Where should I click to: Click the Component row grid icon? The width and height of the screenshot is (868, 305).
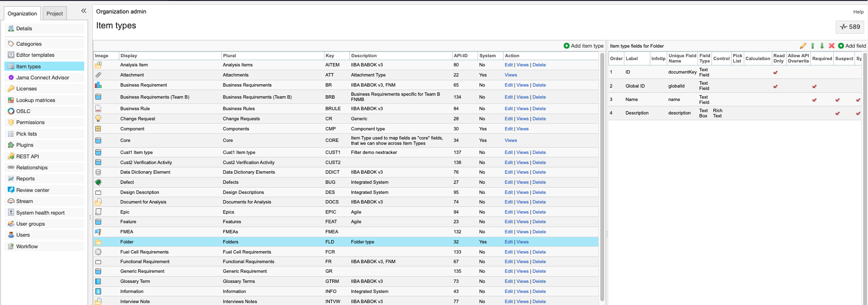tap(98, 129)
